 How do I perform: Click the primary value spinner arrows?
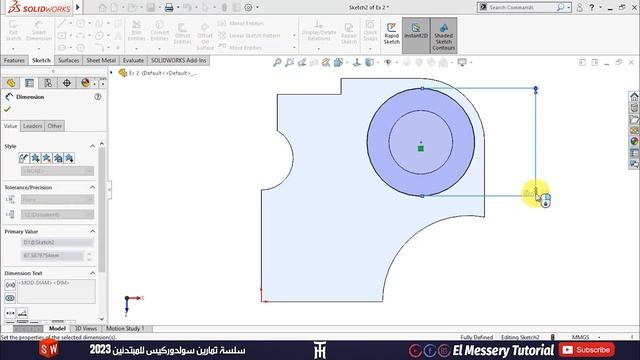(89, 256)
